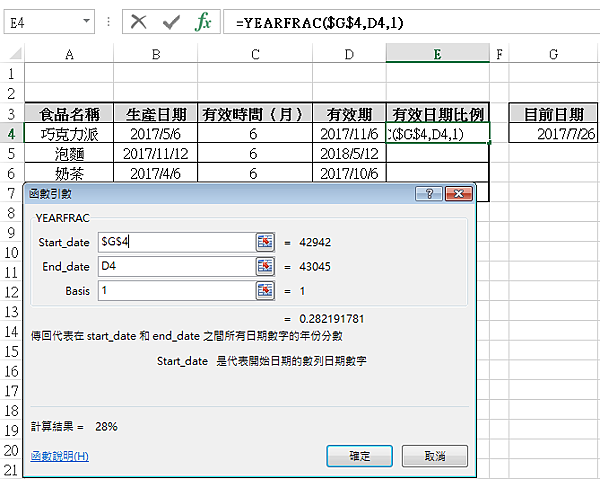
Task: Open help with the dialog question mark button
Action: (429, 194)
